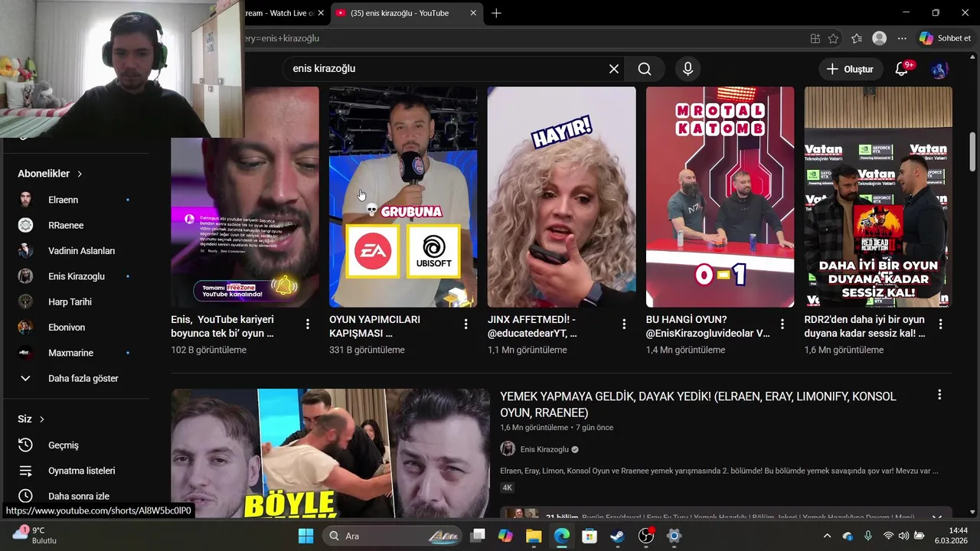This screenshot has height=551, width=980.
Task: Play the RDR2 short thumbnail
Action: [878, 197]
